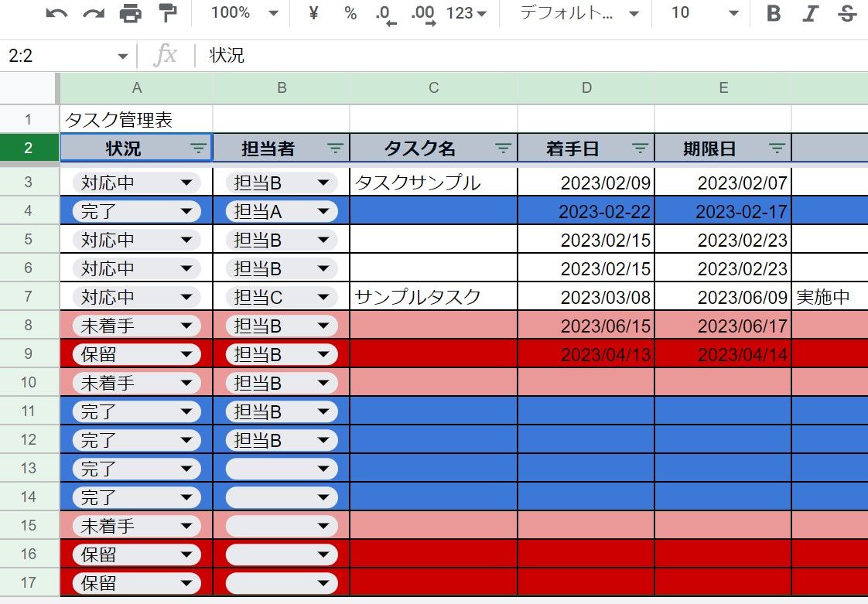Apply percent format icon
This screenshot has height=604, width=868.
tap(350, 12)
